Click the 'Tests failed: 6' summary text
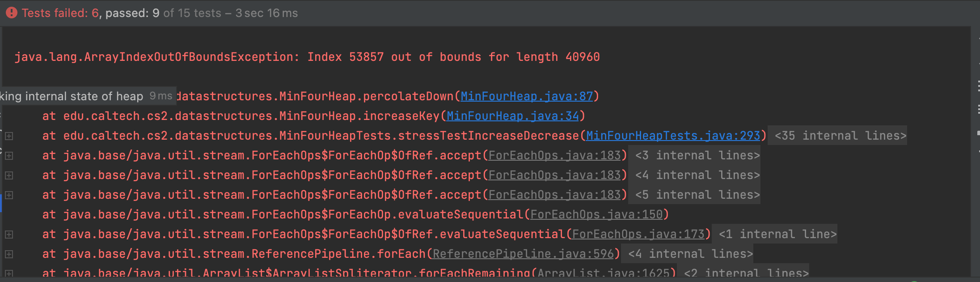The image size is (980, 282). coord(60,13)
